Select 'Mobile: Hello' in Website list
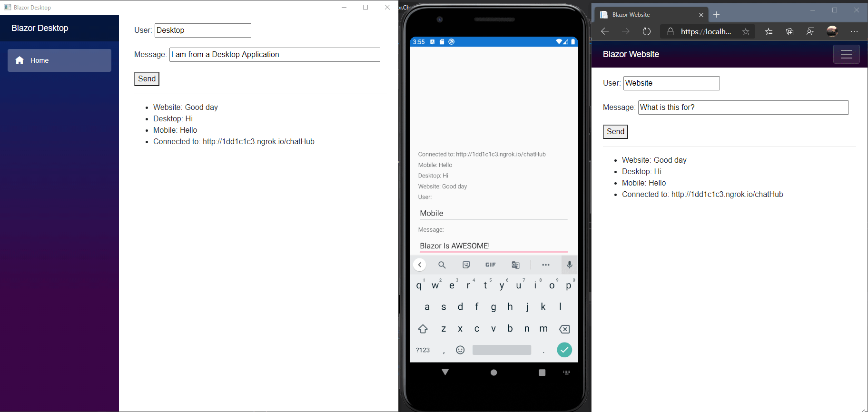 644,183
